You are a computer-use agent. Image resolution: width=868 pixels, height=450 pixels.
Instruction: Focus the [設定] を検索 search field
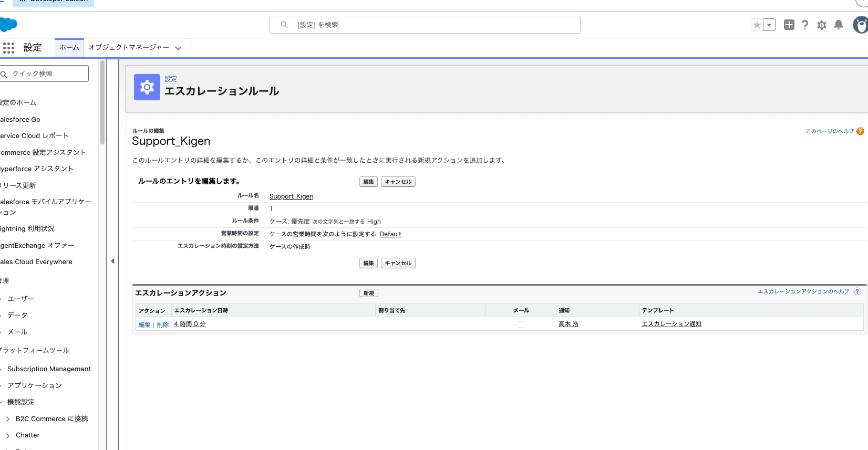(x=425, y=25)
